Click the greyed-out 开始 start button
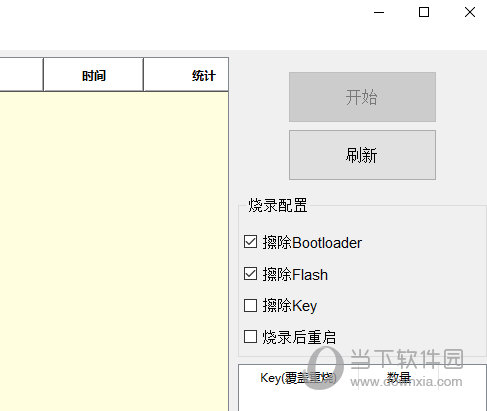 tap(362, 97)
